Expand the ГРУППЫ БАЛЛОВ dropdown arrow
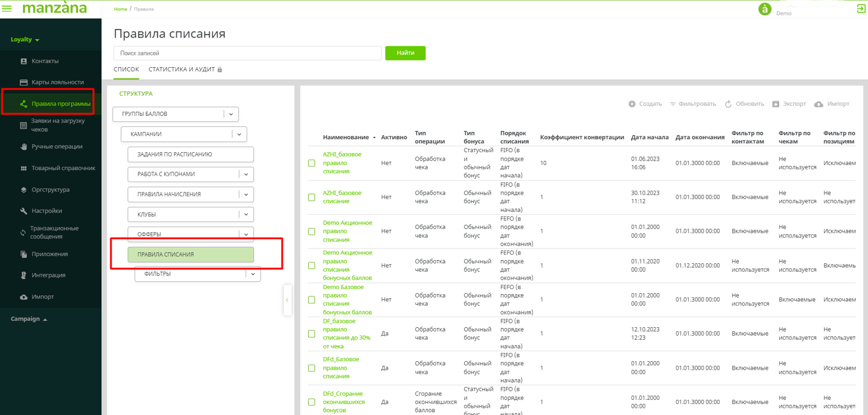The width and height of the screenshot is (868, 415). point(231,114)
